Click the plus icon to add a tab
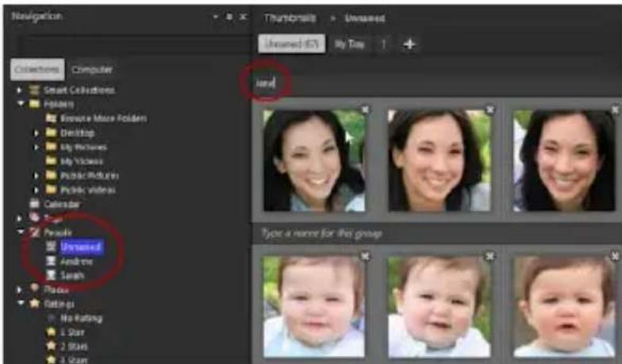622x364 pixels. pyautogui.click(x=409, y=44)
